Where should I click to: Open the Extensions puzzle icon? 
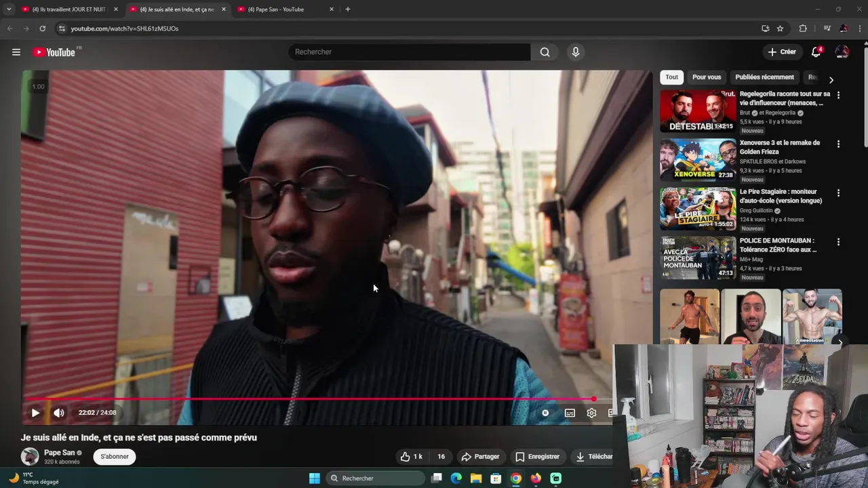803,28
